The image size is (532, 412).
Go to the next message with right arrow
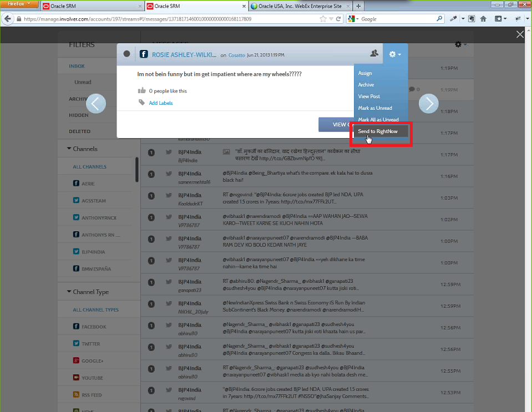coord(428,103)
